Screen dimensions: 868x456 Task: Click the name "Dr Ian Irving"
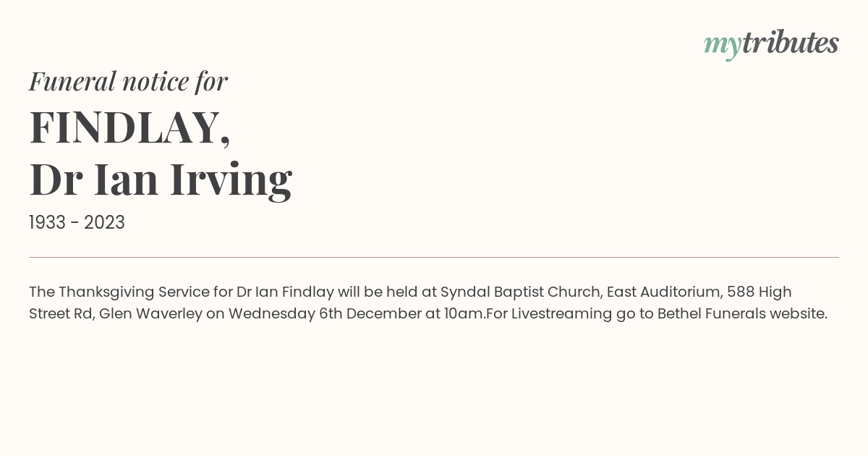161,180
